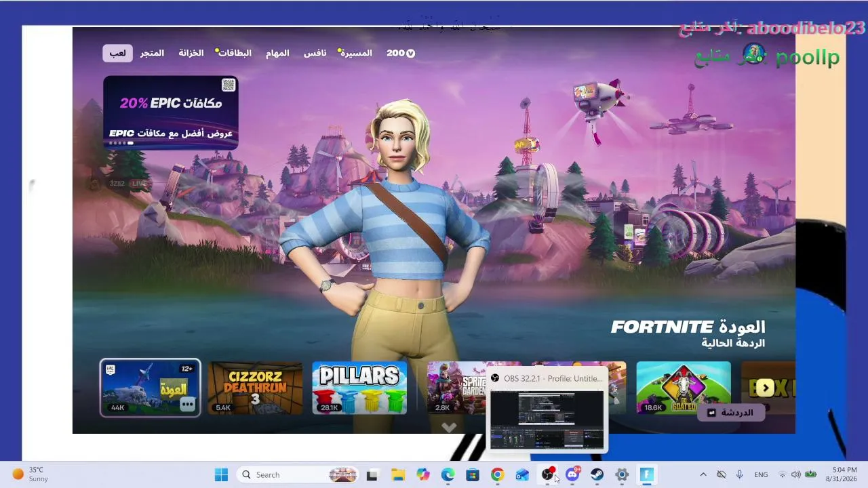This screenshot has height=488, width=868.
Task: Open the three-dots menu on العودة tile
Action: pos(188,405)
